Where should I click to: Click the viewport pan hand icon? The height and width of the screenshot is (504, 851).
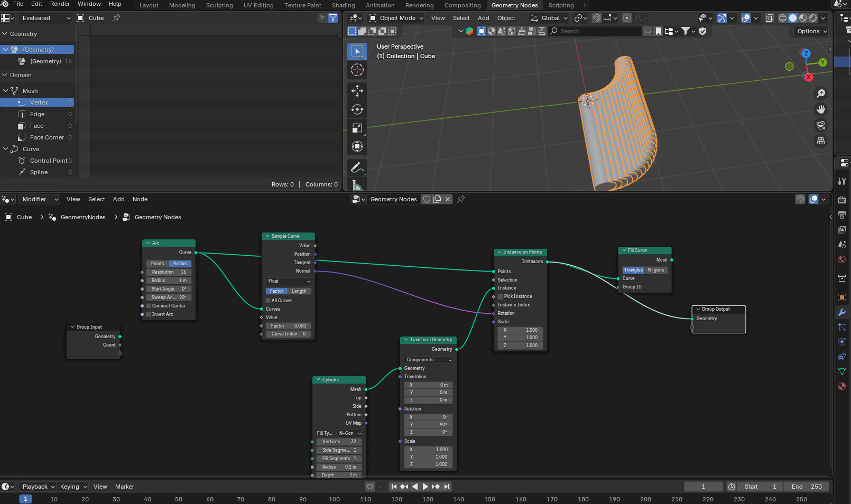821,109
